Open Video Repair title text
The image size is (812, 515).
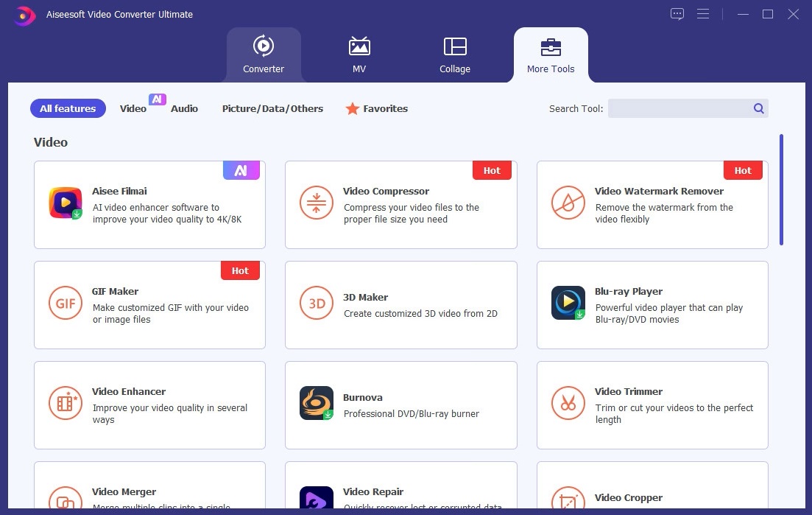(x=373, y=491)
